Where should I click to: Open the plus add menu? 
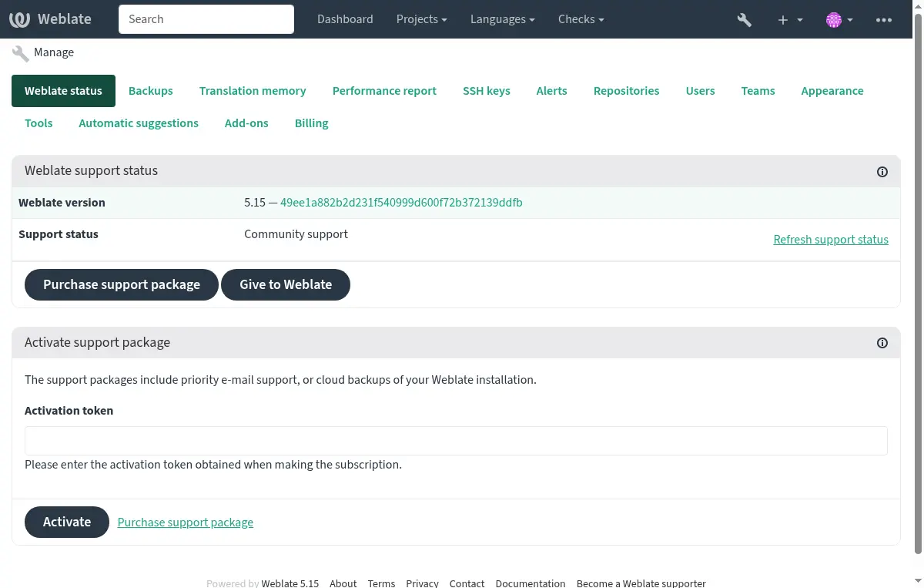point(790,19)
